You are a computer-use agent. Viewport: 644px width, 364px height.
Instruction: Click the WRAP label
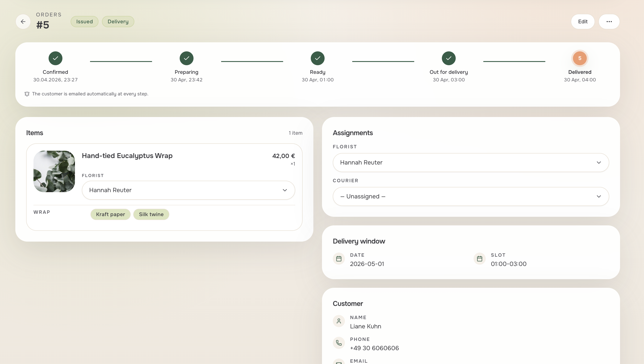point(42,212)
